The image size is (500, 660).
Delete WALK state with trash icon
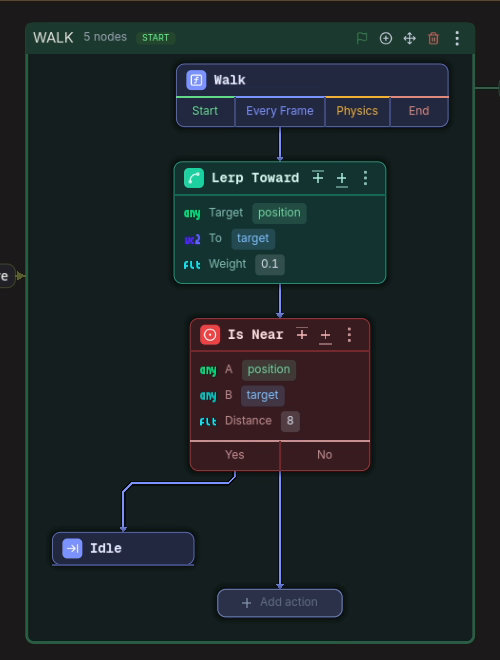coord(433,38)
